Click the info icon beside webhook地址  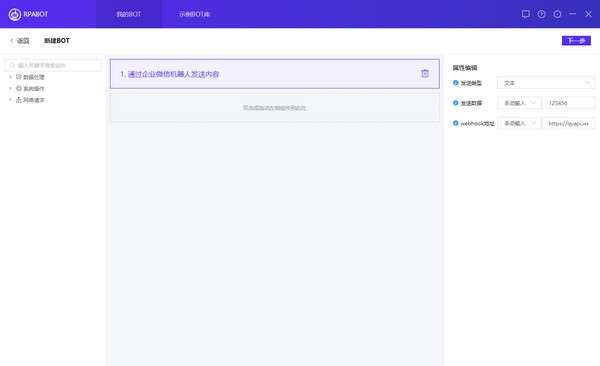[455, 123]
